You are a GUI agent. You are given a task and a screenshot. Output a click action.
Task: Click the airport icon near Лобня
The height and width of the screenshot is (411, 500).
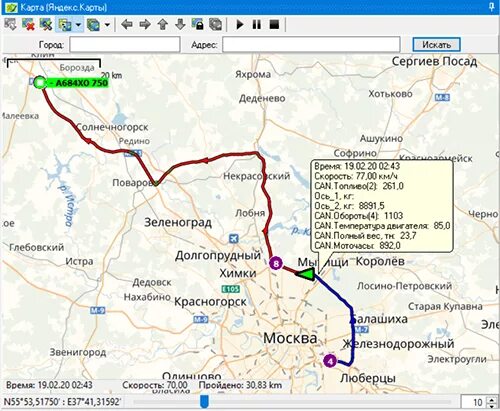[234, 239]
